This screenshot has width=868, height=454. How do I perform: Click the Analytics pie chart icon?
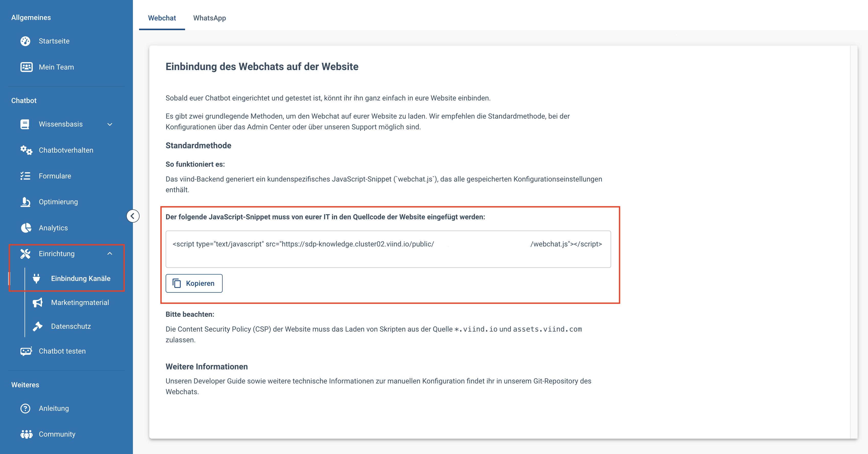(x=26, y=228)
